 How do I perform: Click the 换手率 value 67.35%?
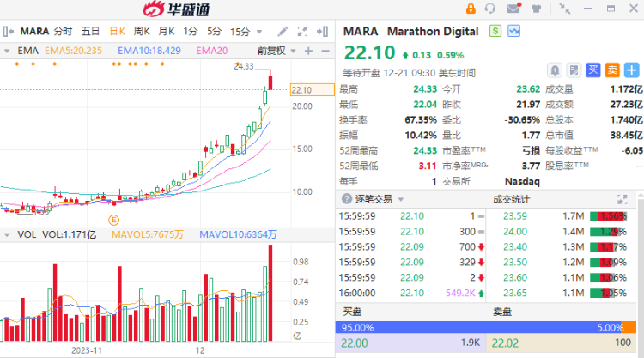[421, 120]
